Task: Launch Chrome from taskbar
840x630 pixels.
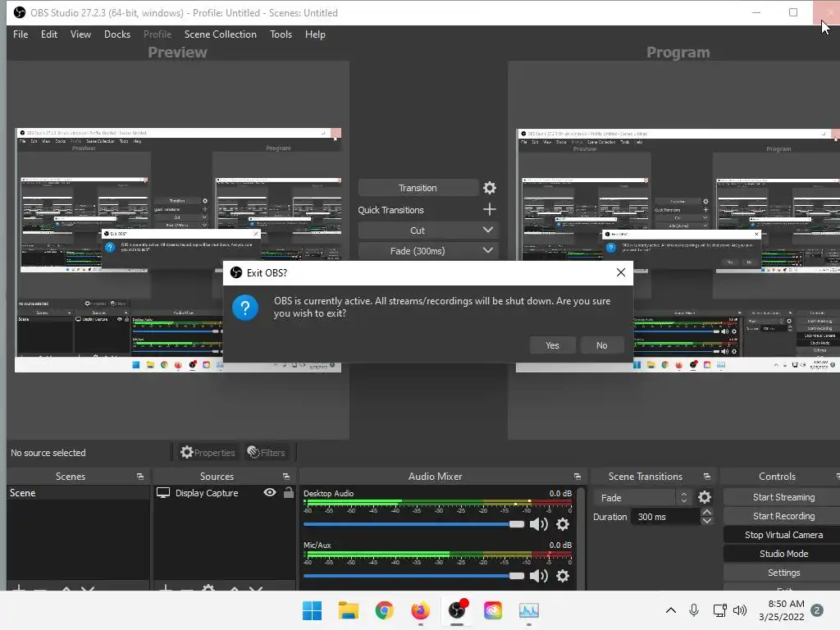Action: click(x=384, y=610)
